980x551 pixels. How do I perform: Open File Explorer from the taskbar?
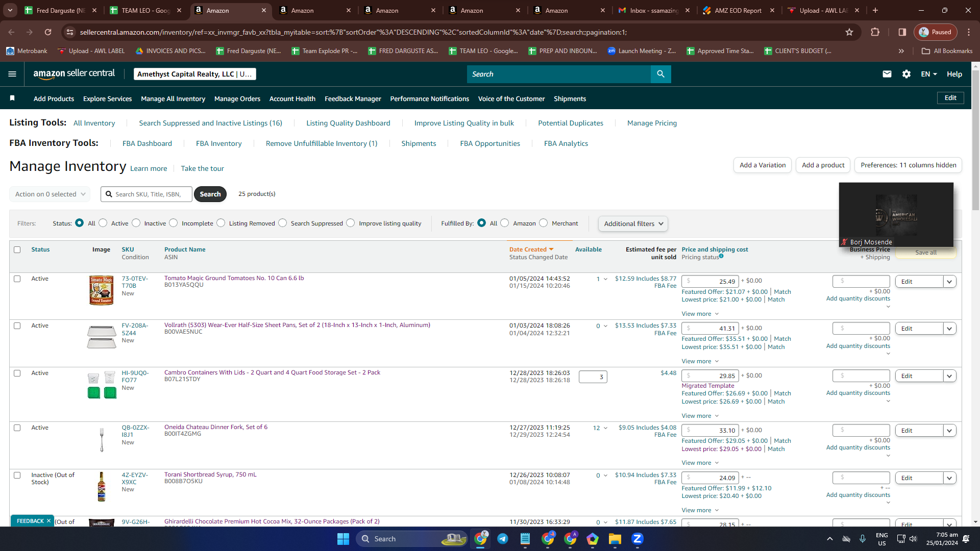pyautogui.click(x=615, y=539)
